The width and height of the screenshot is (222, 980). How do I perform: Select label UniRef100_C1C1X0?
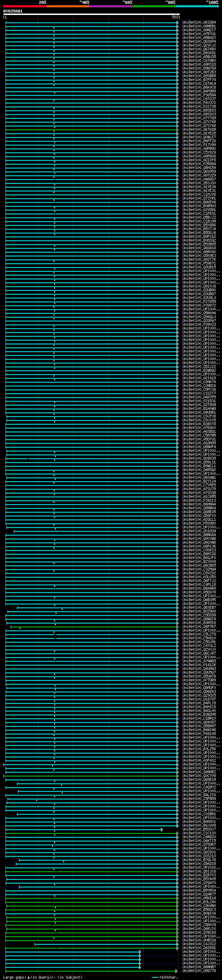[199, 833]
